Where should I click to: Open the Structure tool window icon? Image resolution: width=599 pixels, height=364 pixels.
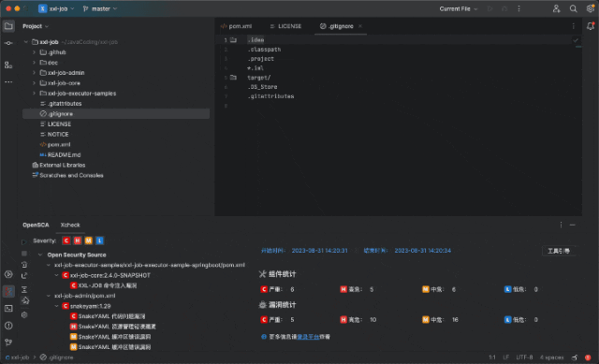pos(8,66)
